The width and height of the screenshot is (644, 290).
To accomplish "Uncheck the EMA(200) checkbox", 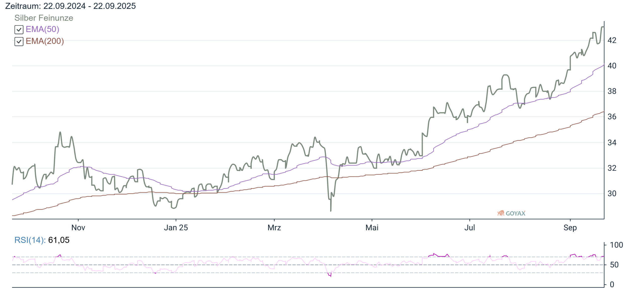I will (x=19, y=42).
